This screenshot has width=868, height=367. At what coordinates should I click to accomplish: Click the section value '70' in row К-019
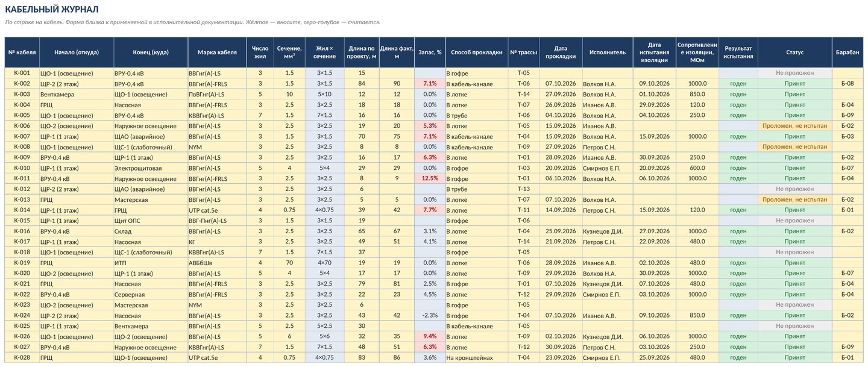click(289, 263)
